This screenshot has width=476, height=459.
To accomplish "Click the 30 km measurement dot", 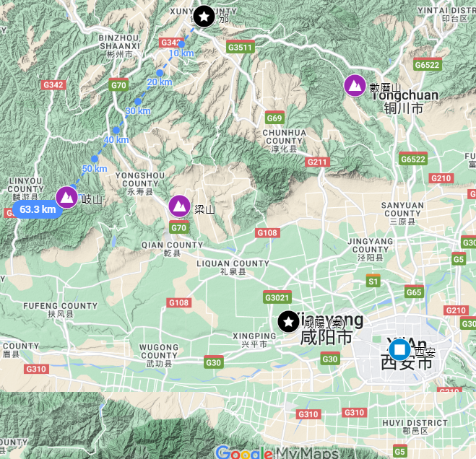I will point(138,101).
